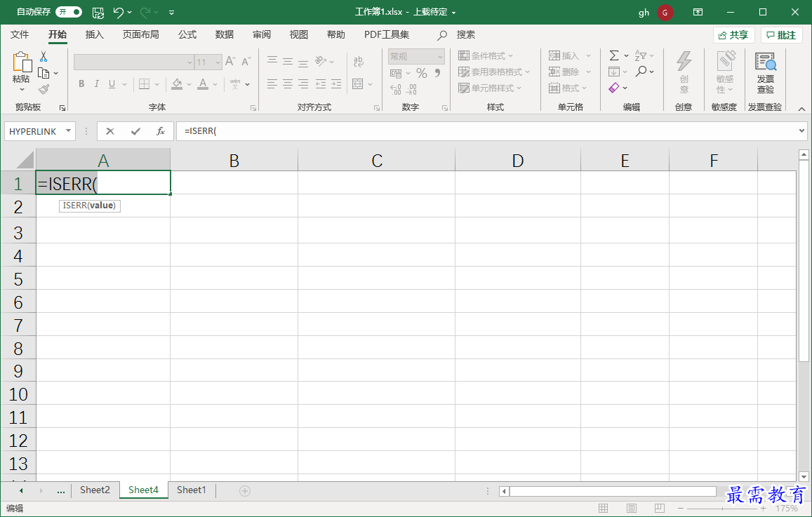The width and height of the screenshot is (812, 517).
Task: Toggle Center alignment icon
Action: [x=288, y=84]
